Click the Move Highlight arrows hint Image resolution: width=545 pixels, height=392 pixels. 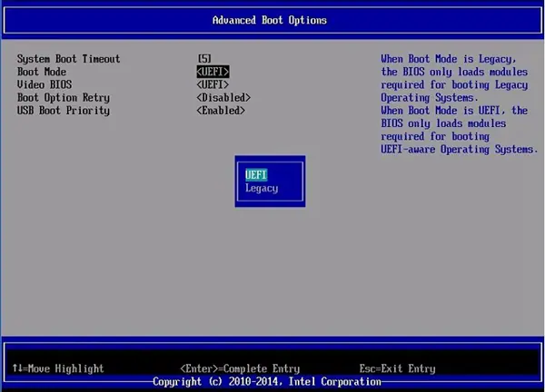click(x=58, y=368)
